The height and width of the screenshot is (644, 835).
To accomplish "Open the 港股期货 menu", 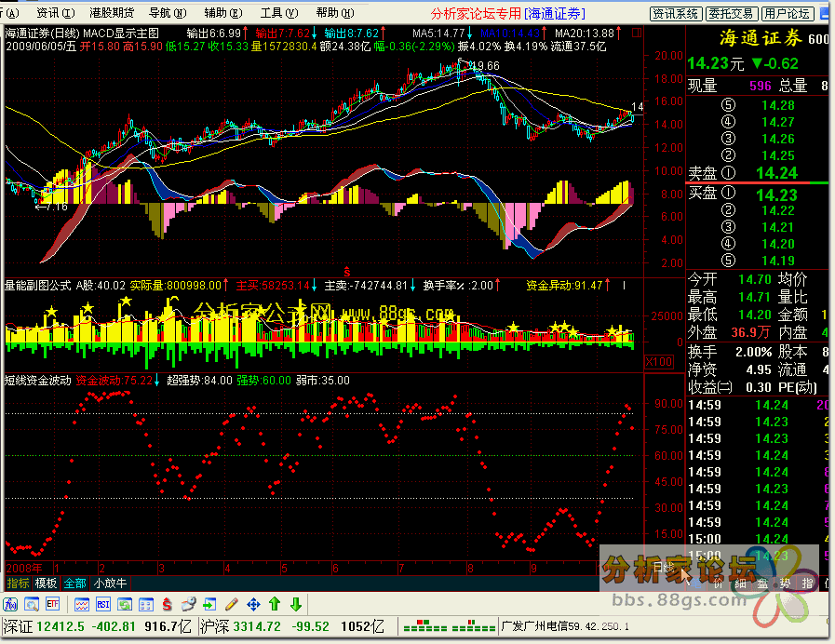I will [x=112, y=13].
